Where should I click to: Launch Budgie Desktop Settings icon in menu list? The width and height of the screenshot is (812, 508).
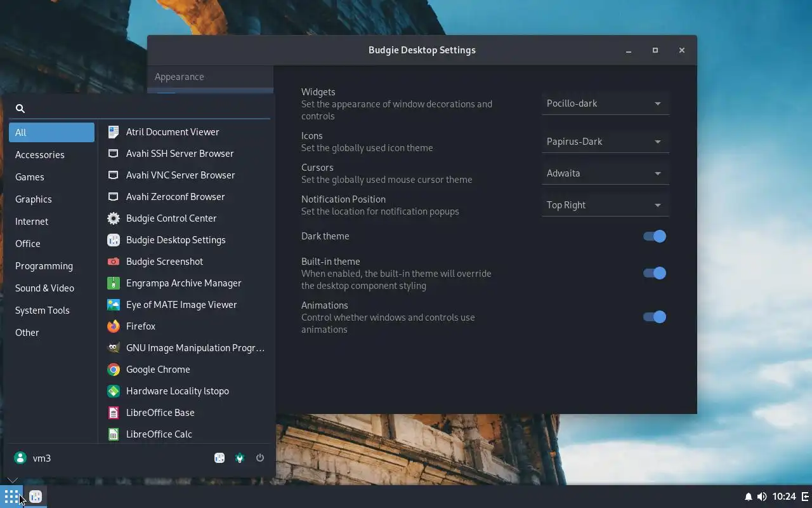pyautogui.click(x=114, y=239)
